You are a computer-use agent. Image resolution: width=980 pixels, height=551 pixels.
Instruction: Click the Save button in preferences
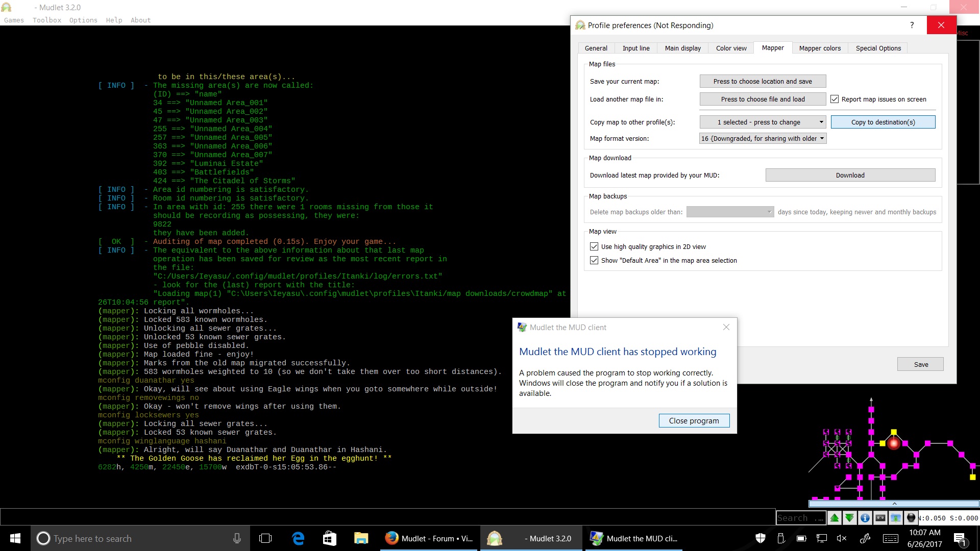pos(921,364)
